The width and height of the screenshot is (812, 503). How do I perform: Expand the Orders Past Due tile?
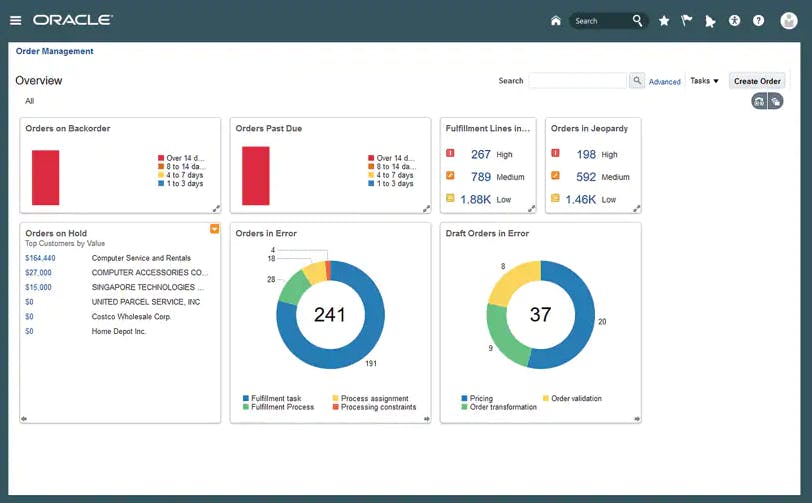coord(426,208)
